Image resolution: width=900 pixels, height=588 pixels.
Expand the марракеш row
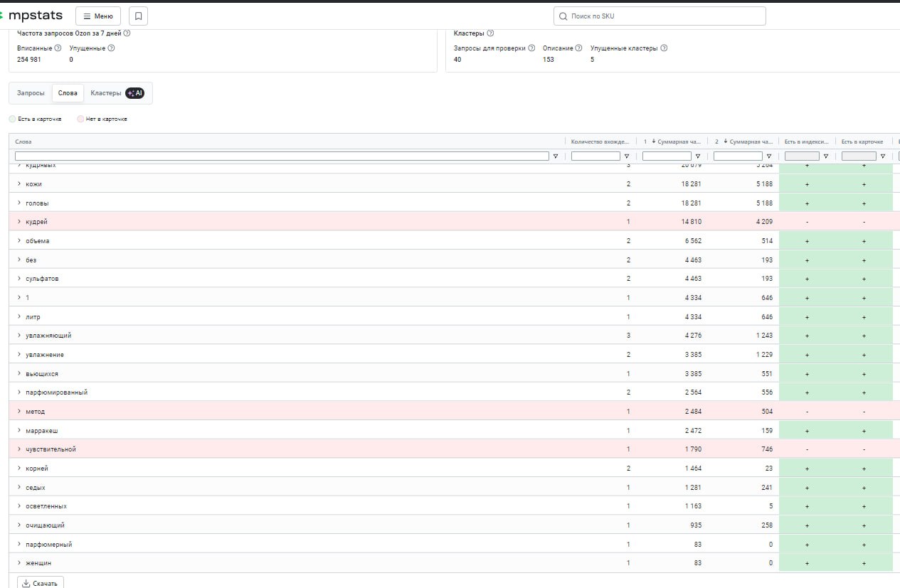pos(19,431)
